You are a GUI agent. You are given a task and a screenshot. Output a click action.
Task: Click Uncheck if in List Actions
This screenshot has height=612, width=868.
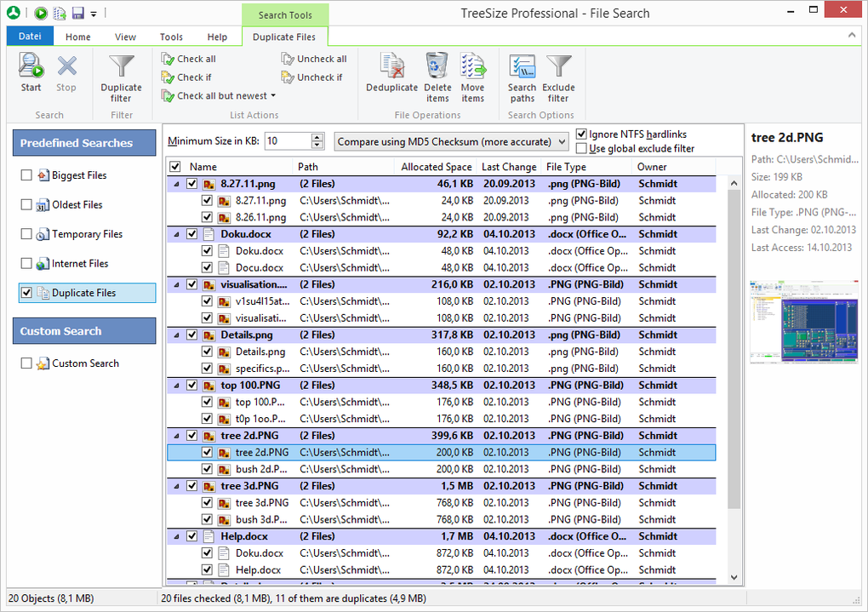[311, 77]
